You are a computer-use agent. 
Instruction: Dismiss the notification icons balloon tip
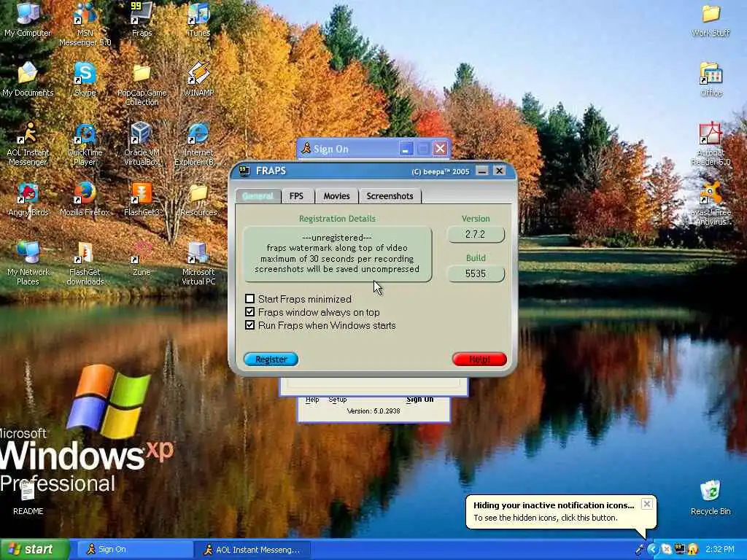646,504
